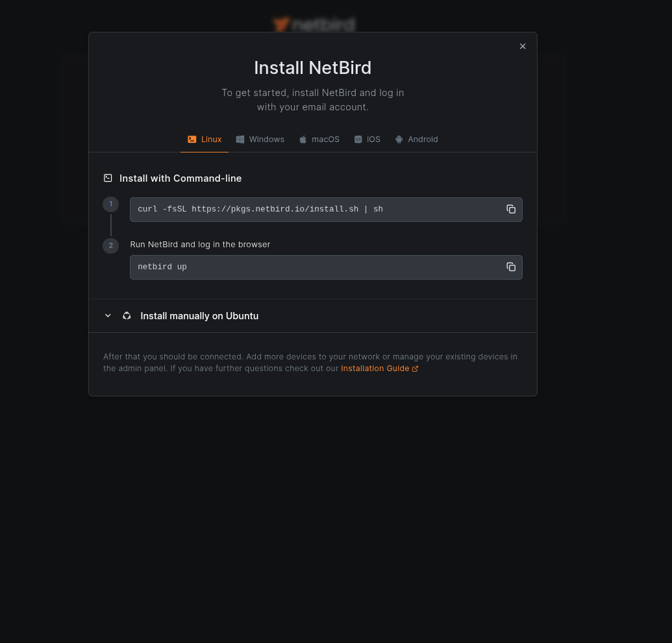Image resolution: width=672 pixels, height=643 pixels.
Task: Click the Ubuntu logo icon
Action: (127, 316)
